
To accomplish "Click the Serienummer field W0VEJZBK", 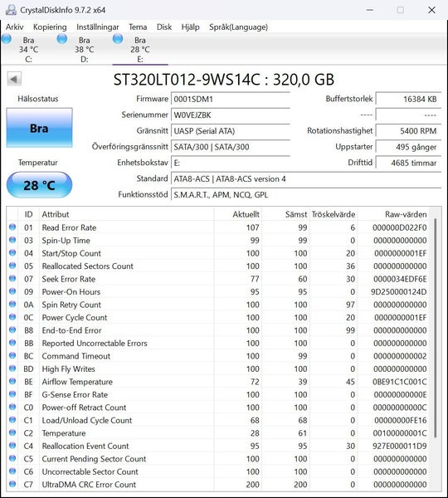I will click(230, 115).
